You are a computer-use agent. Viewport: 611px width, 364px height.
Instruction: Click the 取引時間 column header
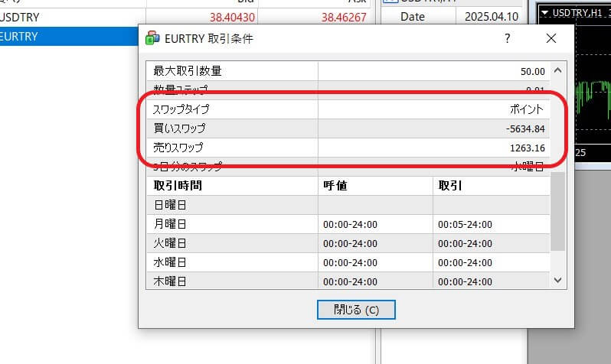coord(231,186)
